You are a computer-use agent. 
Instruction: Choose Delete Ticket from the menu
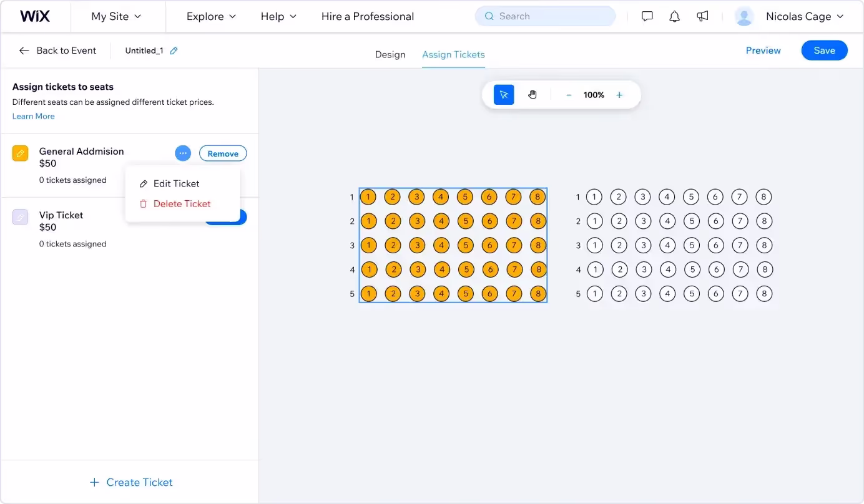coord(182,203)
